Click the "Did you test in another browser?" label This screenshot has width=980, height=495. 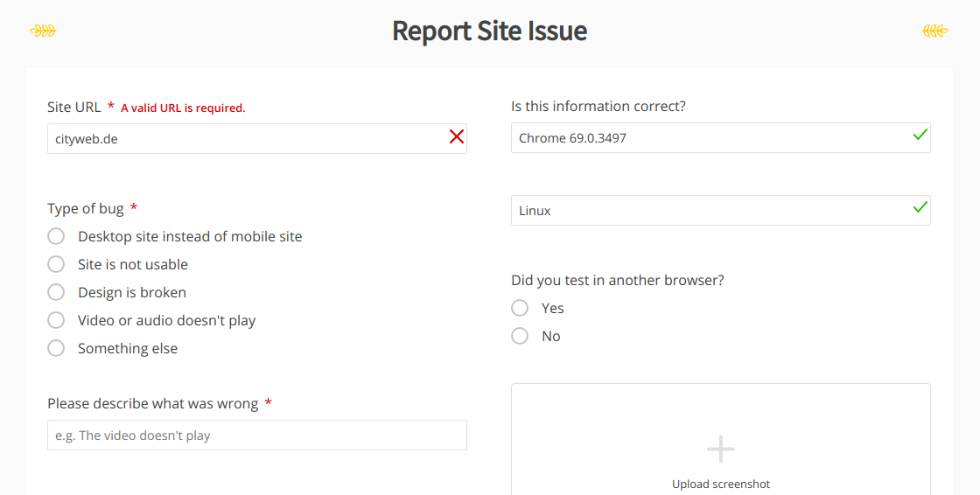click(618, 280)
